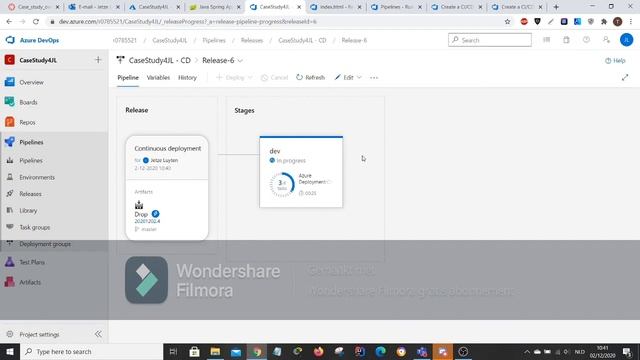
Task: Click the browser reload button
Action: (x=36, y=22)
